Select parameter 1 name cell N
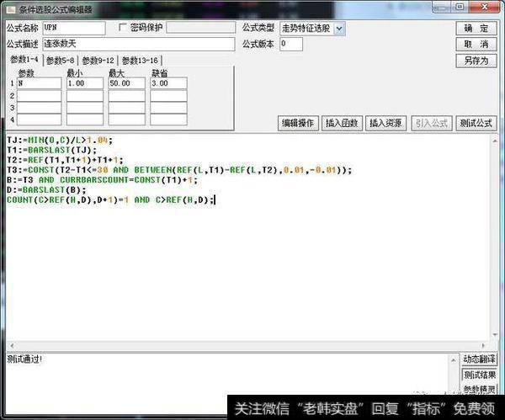 tap(39, 83)
